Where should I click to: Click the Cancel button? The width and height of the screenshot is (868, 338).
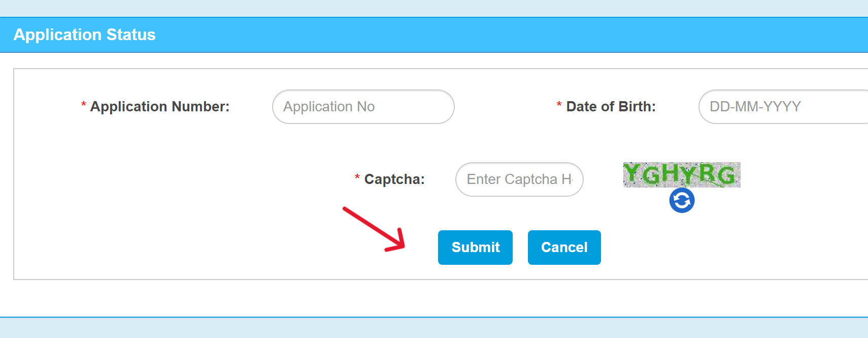click(x=564, y=248)
